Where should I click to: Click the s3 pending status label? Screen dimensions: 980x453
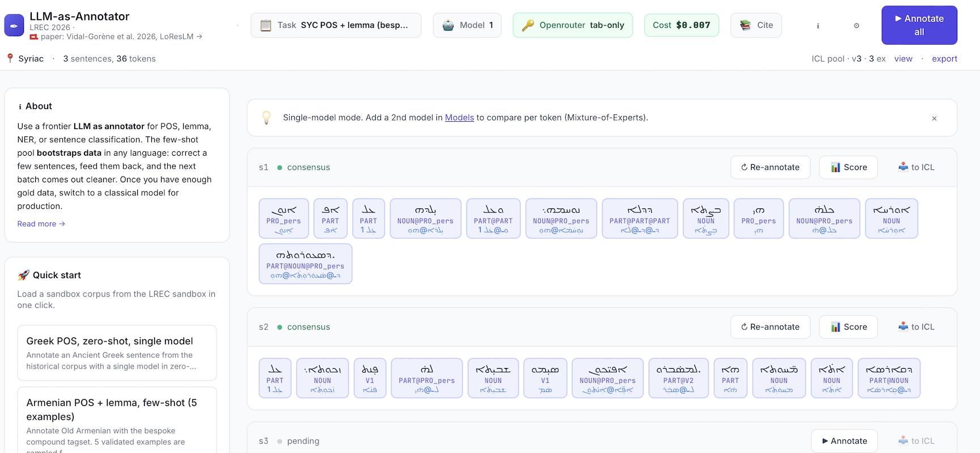tap(303, 441)
